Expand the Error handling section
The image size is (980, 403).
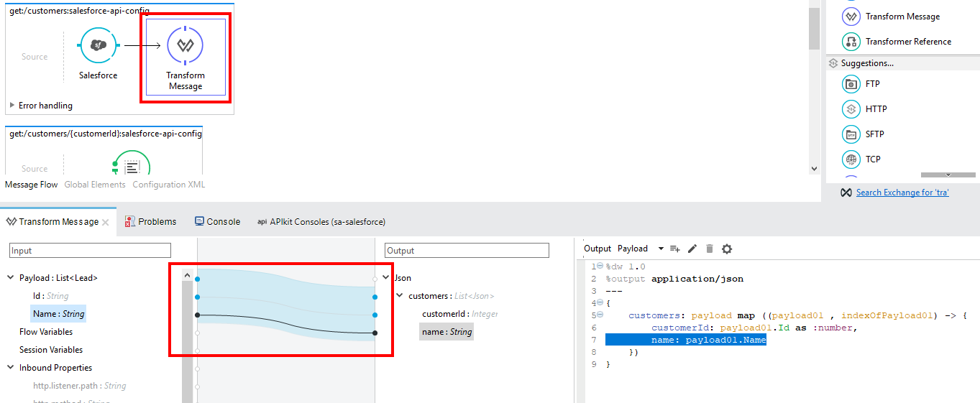coord(12,106)
